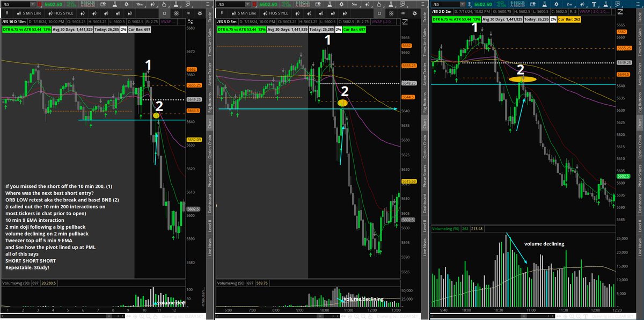Open symbol dropdown in right 2m chart
The height and width of the screenshot is (320, 644).
point(462,4)
